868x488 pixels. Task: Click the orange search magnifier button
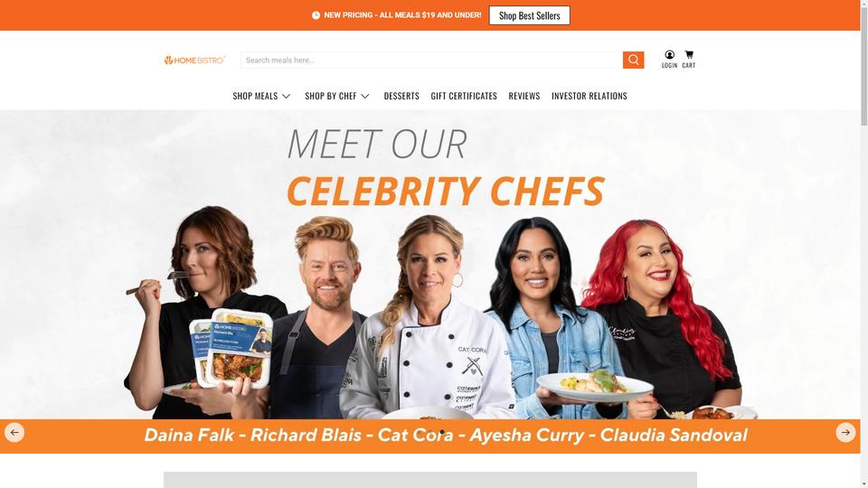(x=633, y=60)
